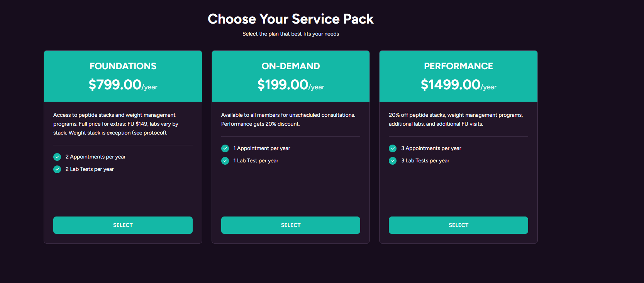The image size is (644, 283).
Task: Click checkmark icon beside 3 Lab Tests per year
Action: point(393,161)
